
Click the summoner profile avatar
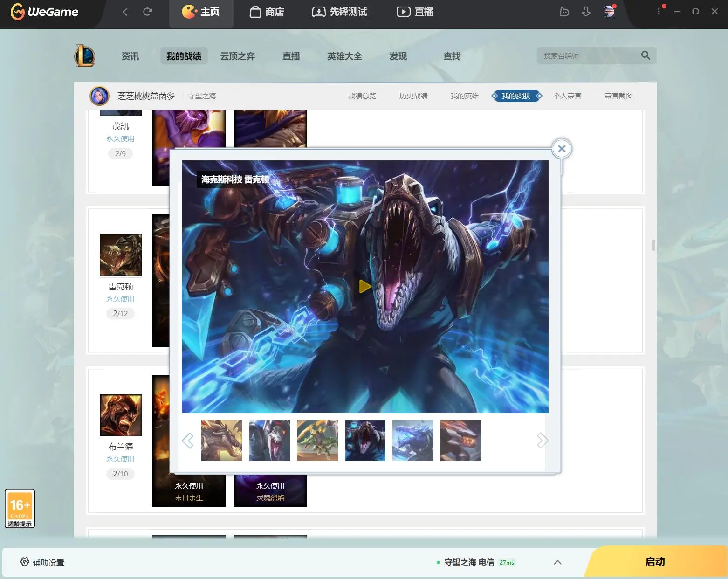coord(99,96)
